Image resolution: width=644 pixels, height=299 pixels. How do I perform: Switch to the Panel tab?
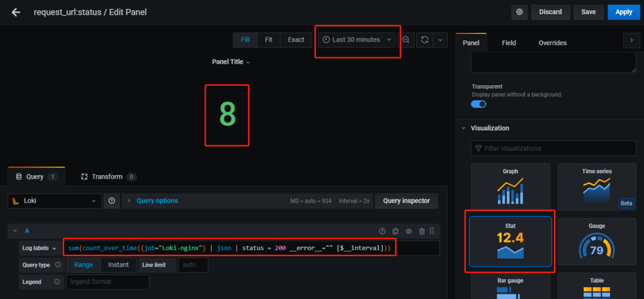point(471,43)
